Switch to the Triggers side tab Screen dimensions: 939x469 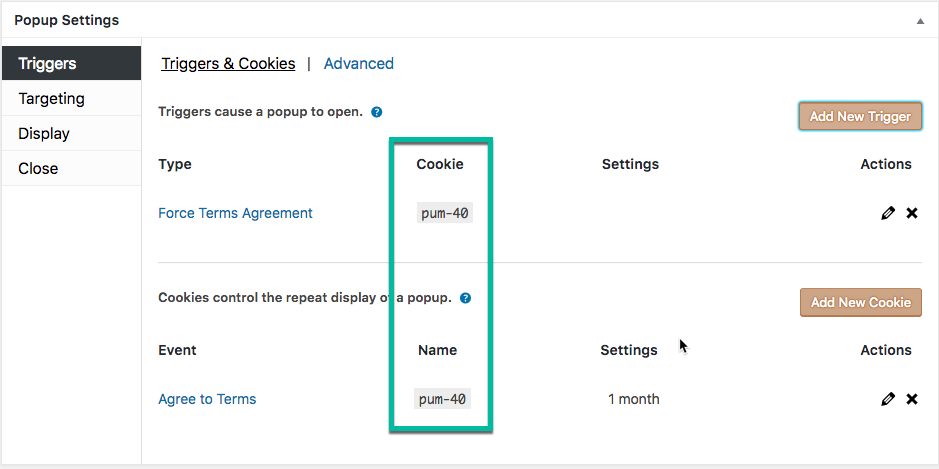pyautogui.click(x=71, y=63)
